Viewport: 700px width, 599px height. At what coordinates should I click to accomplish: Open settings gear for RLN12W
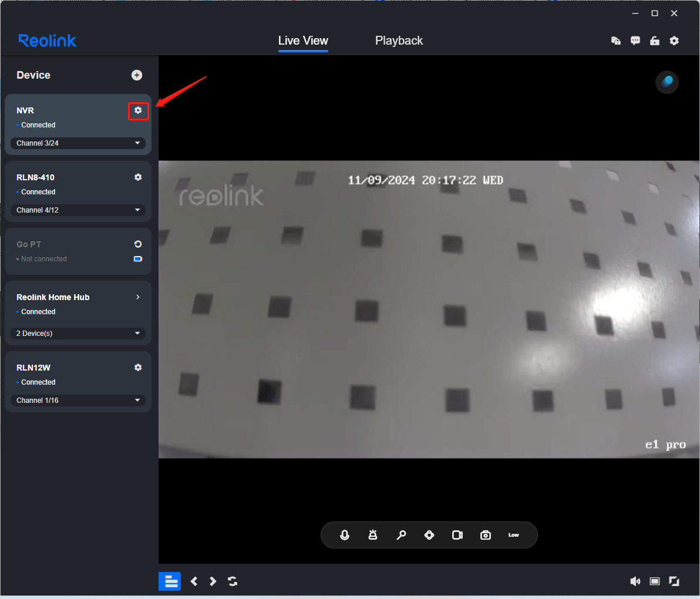point(138,368)
